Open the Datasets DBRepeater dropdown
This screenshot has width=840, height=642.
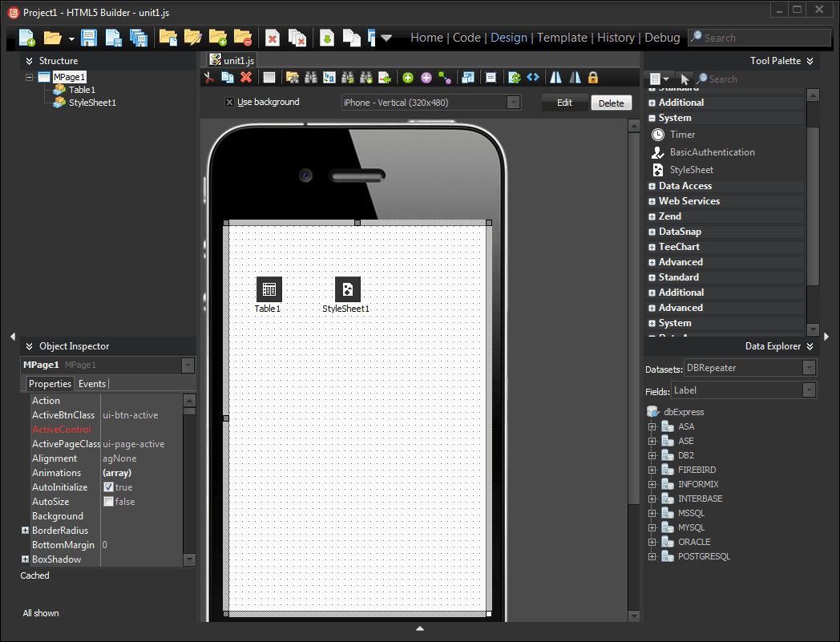[x=810, y=368]
